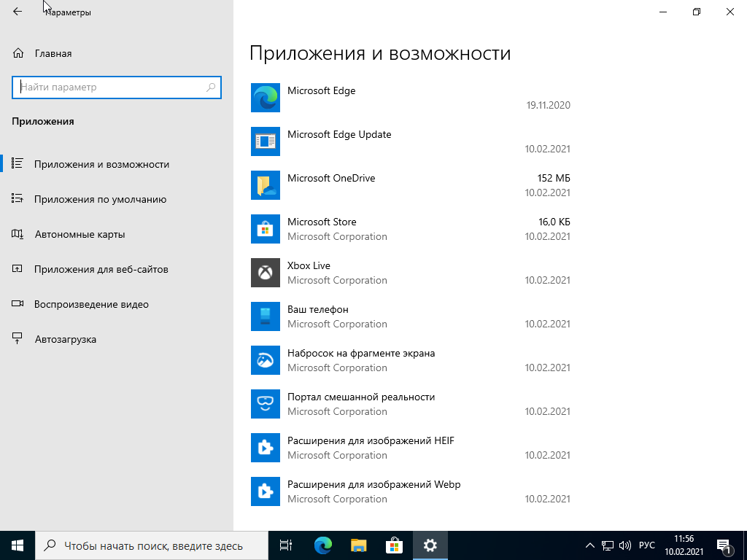This screenshot has height=560, width=747.
Task: Open Приложения для веб-сайтов section
Action: (117, 269)
